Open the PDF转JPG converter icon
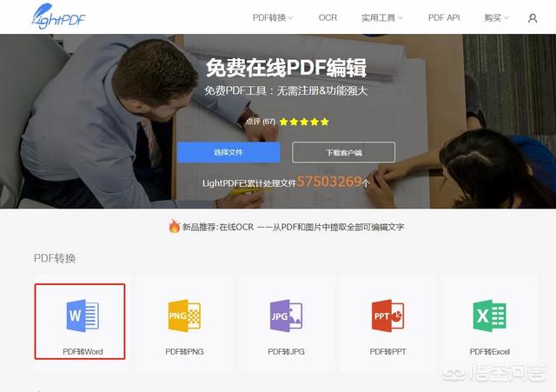Image resolution: width=556 pixels, height=392 pixels. 286,316
